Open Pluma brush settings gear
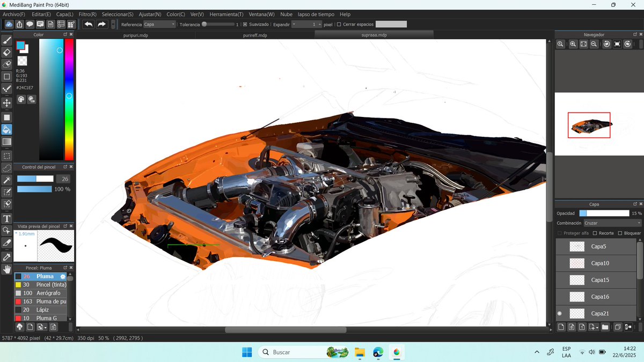This screenshot has height=362, width=644. click(x=62, y=276)
